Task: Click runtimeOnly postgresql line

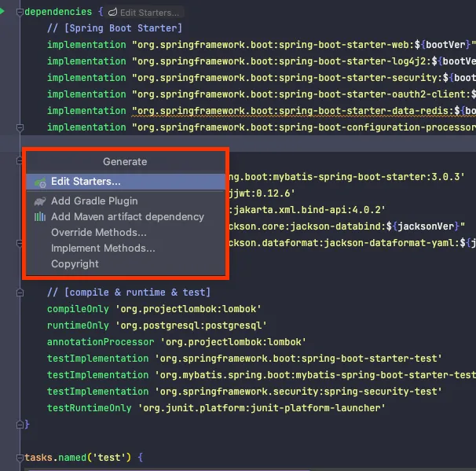Action: (x=157, y=326)
